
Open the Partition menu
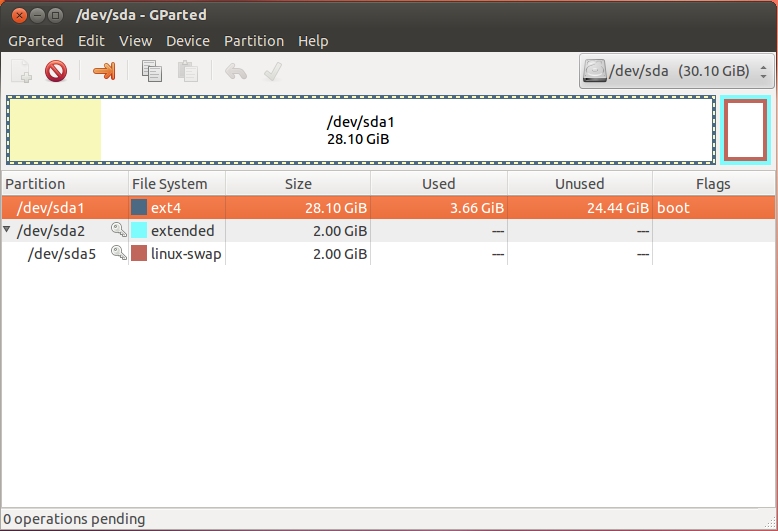click(x=254, y=41)
